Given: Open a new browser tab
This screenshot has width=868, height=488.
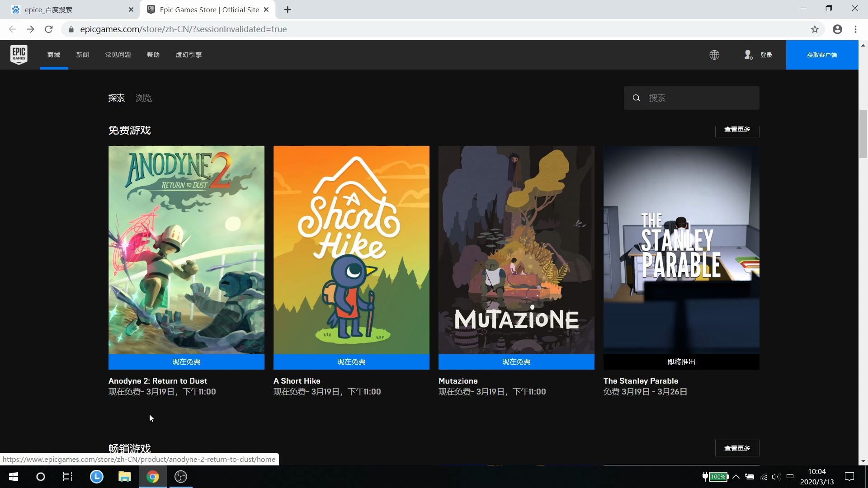Looking at the screenshot, I should click(288, 9).
